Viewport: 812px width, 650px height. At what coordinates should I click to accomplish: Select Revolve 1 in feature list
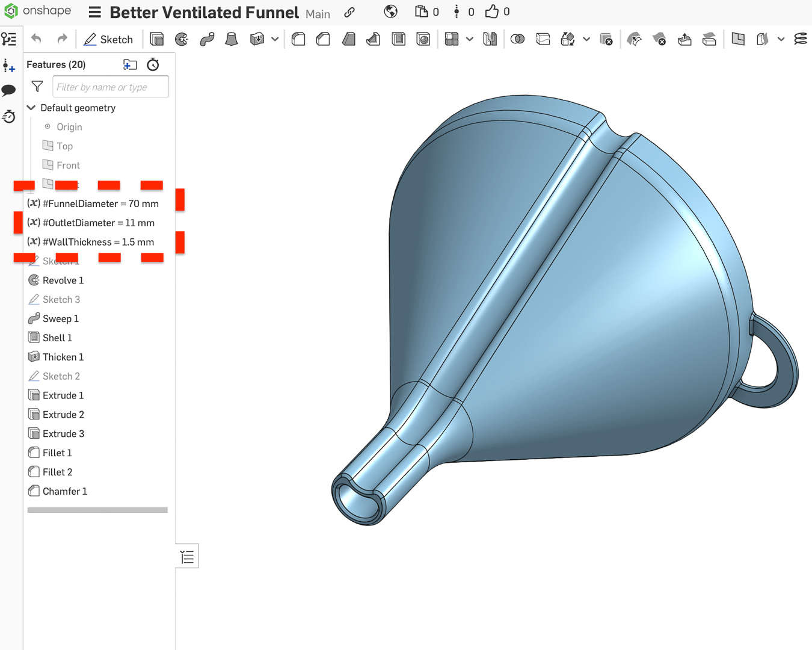57,280
